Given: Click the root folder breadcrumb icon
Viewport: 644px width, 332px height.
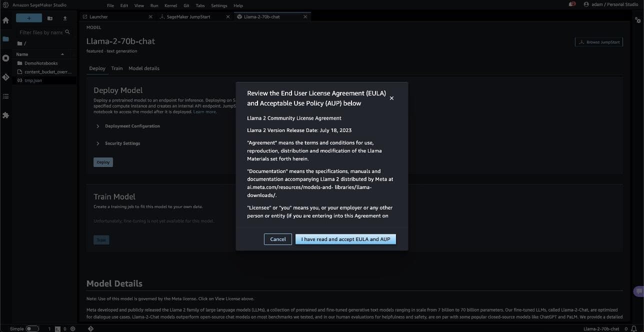Looking at the screenshot, I should point(20,43).
